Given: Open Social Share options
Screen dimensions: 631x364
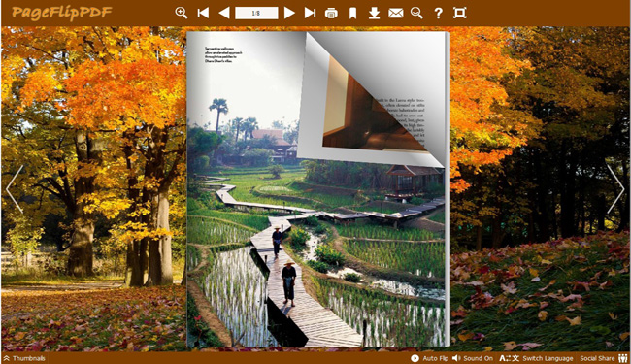Looking at the screenshot, I should (604, 358).
